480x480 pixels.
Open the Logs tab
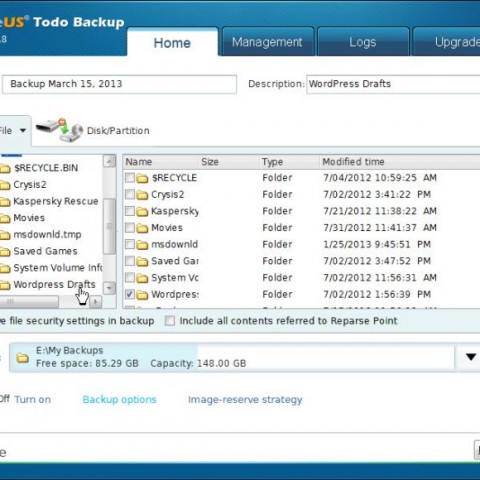click(x=363, y=42)
